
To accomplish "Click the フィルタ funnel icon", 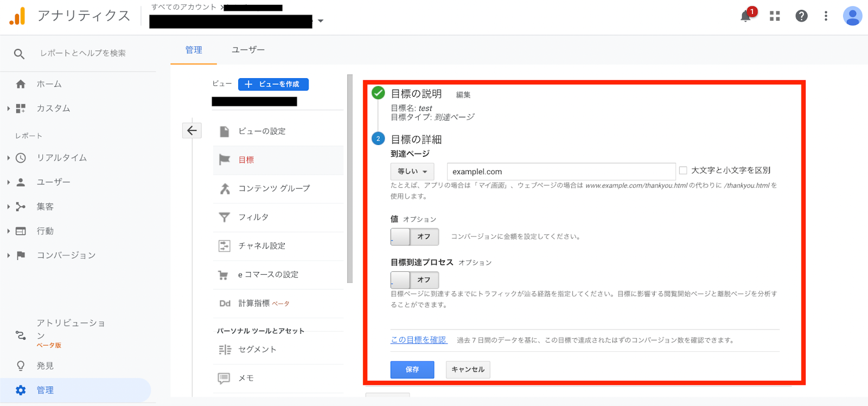I will (224, 217).
